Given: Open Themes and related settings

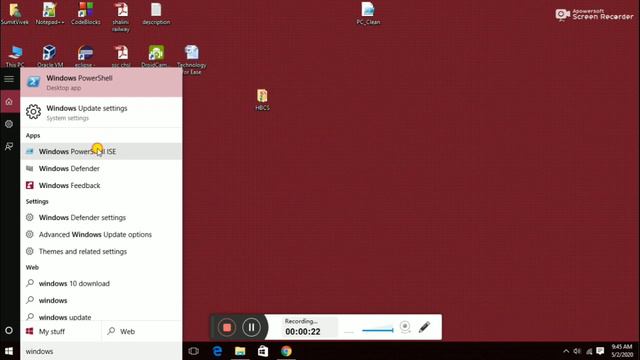Looking at the screenshot, I should pos(101,251).
